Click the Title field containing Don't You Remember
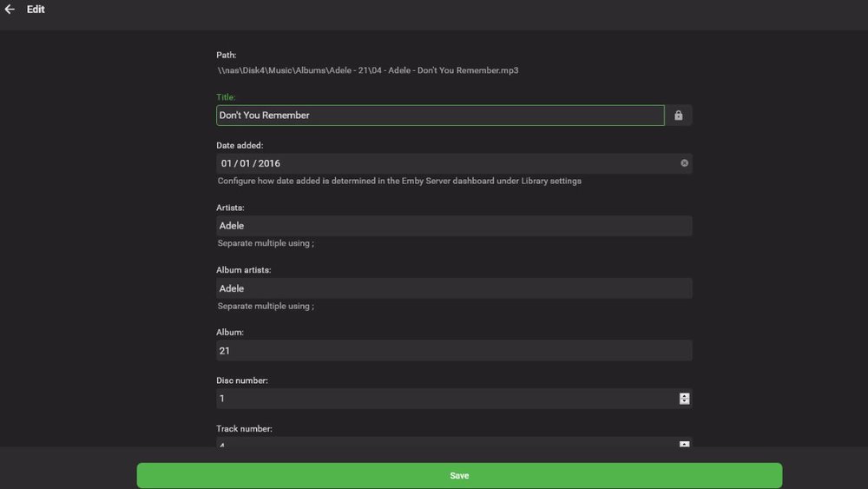Viewport: 868px width, 489px height. [x=439, y=116]
